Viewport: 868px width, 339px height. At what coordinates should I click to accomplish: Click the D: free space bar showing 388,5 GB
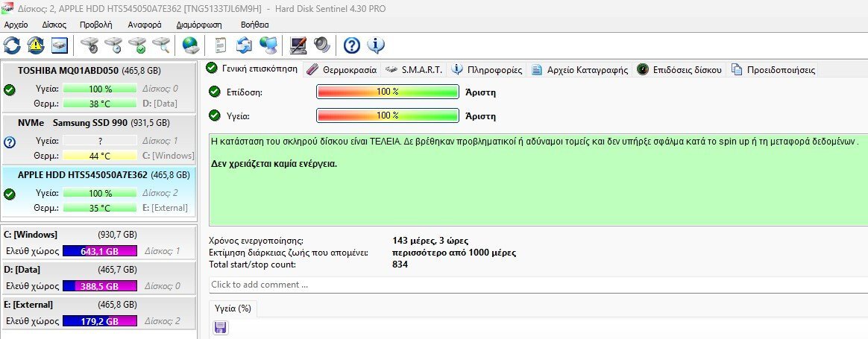click(x=100, y=286)
